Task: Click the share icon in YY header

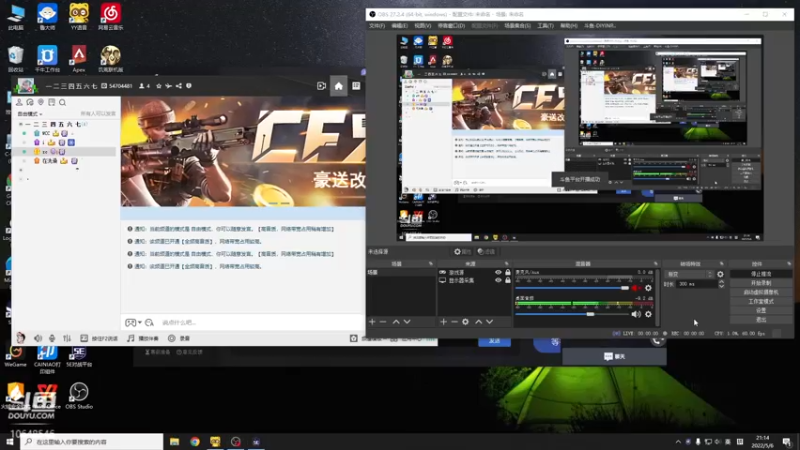Action: [x=179, y=86]
